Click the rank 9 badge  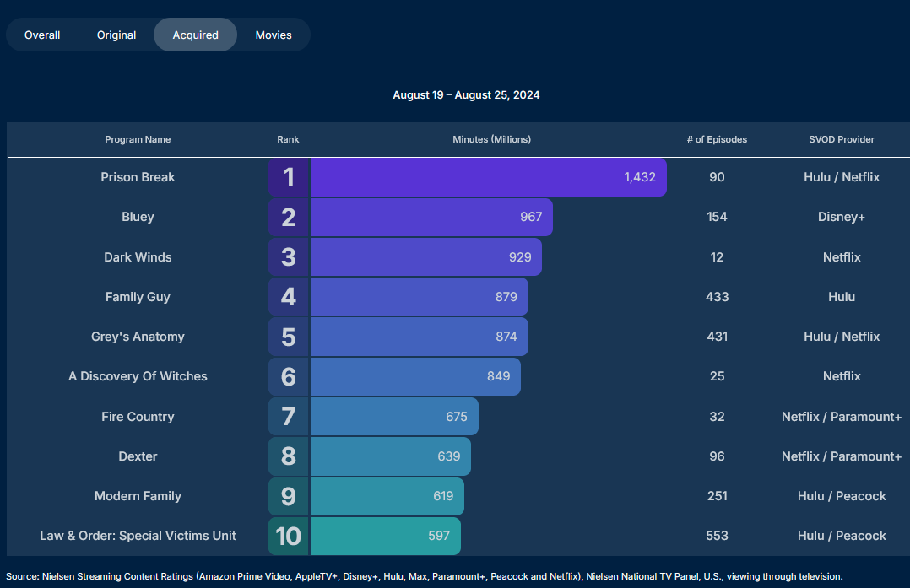pos(289,496)
